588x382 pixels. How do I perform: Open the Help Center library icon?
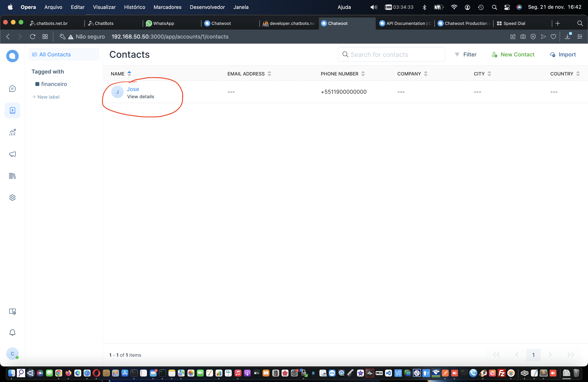point(12,176)
